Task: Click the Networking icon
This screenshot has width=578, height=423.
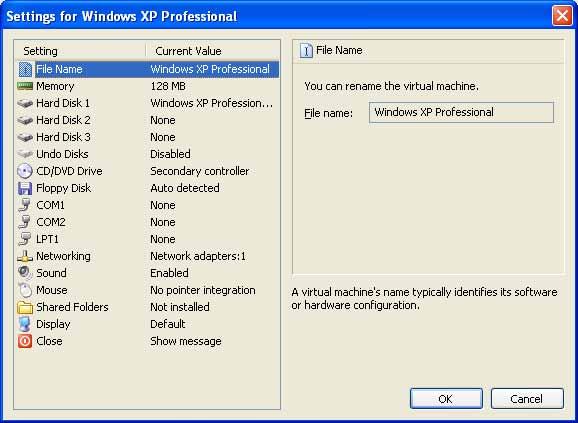Action: 25,256
